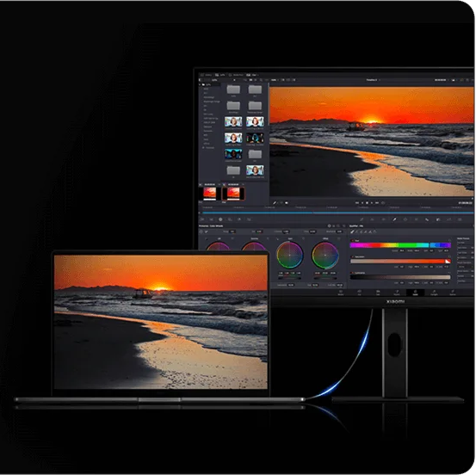Select the Color Wheels palette icon

pos(220,219)
